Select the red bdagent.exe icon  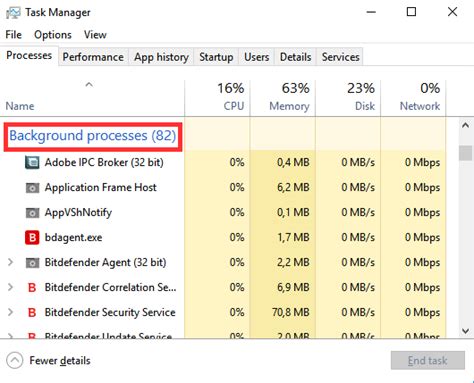32,237
